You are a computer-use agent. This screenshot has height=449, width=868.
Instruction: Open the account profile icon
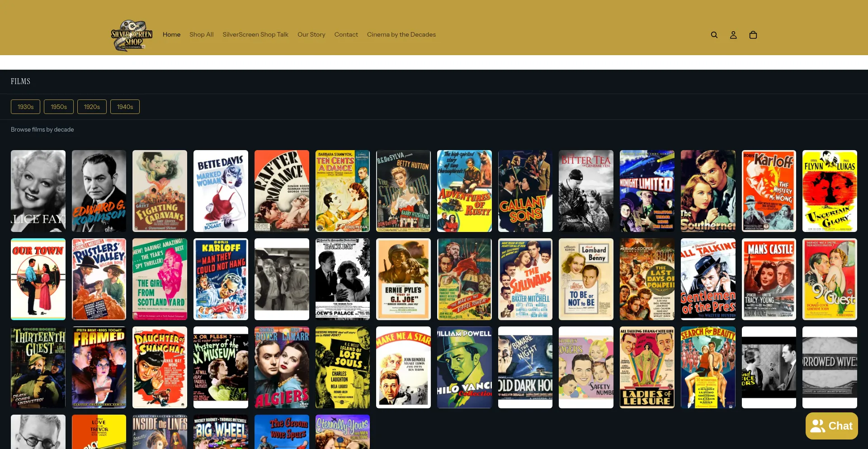(733, 35)
